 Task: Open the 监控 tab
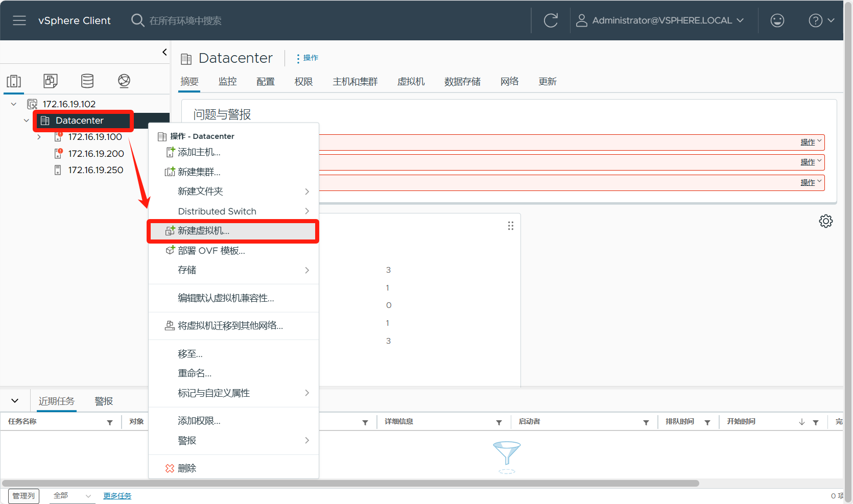coord(227,82)
